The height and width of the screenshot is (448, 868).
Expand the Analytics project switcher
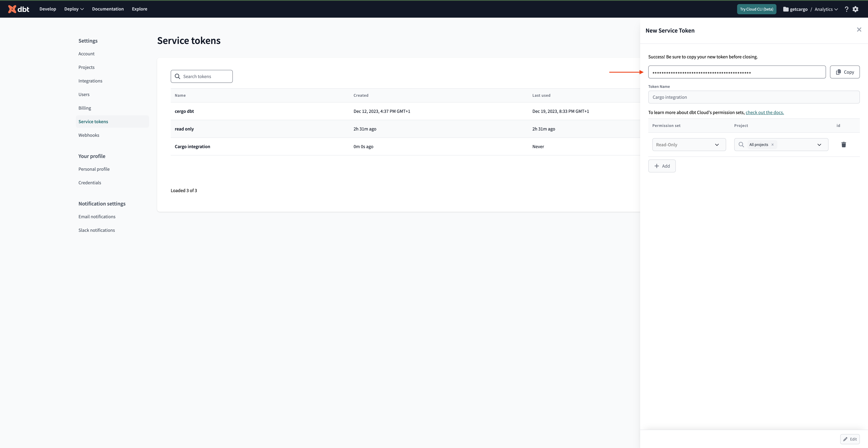coord(826,9)
